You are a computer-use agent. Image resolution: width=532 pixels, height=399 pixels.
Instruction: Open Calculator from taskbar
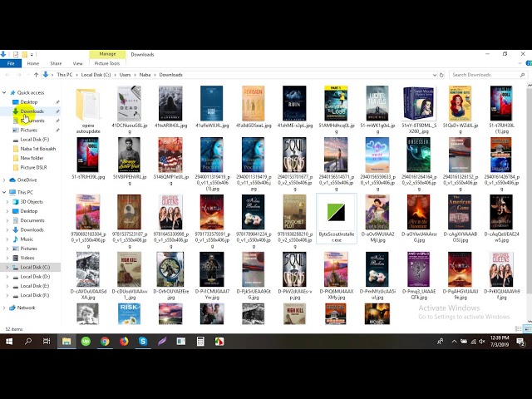[200, 342]
